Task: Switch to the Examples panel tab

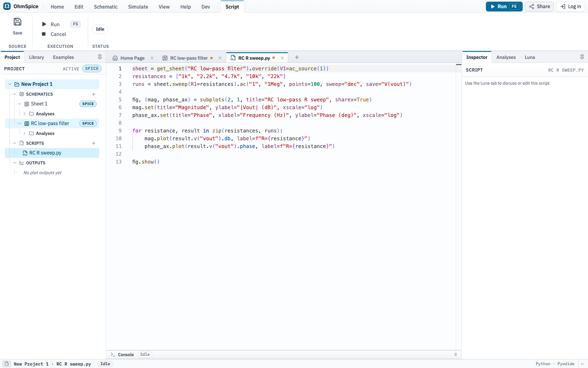Action: tap(63, 57)
